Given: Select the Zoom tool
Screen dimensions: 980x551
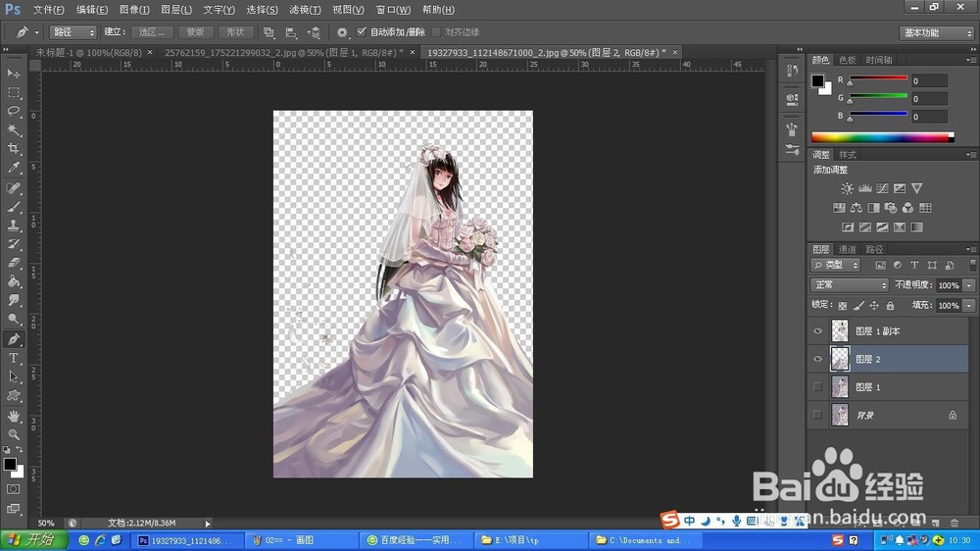Looking at the screenshot, I should (x=13, y=434).
